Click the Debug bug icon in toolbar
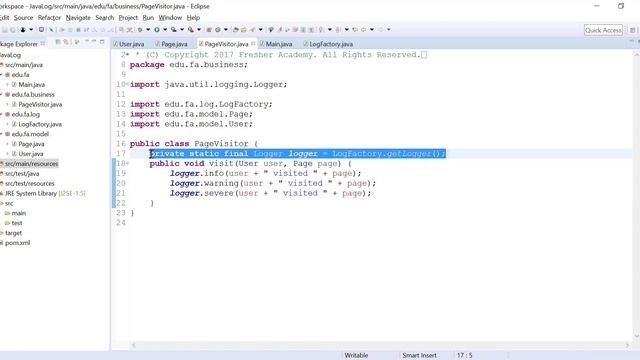The image size is (640, 360). pyautogui.click(x=140, y=29)
